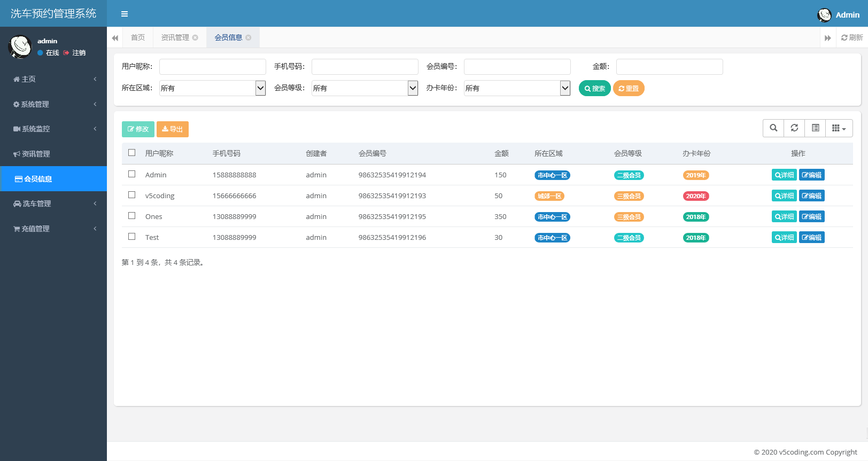Viewport: 868px width, 461px height.
Task: Click the 重置 reset button
Action: (629, 88)
